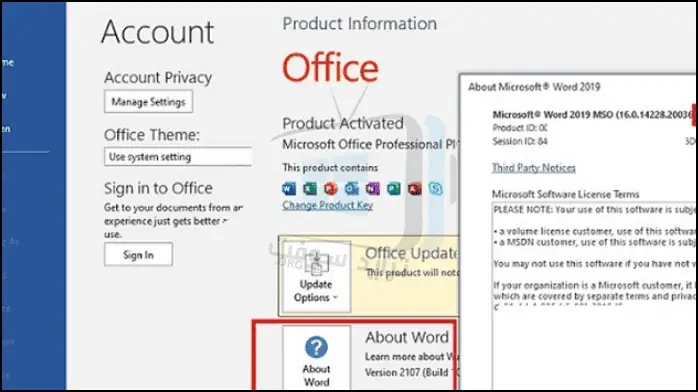Click the Publisher app icon in the product list
This screenshot has width=698, height=392.
[394, 189]
